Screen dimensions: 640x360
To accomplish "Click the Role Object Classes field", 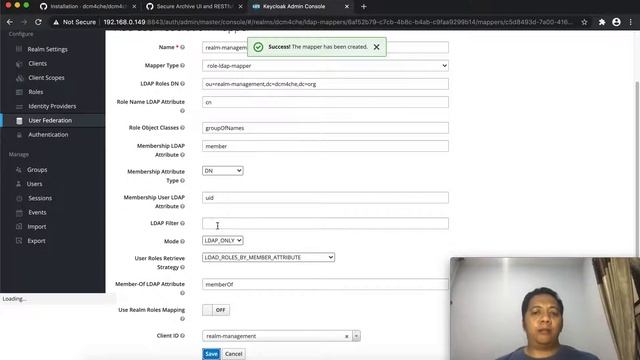I will 325,128.
